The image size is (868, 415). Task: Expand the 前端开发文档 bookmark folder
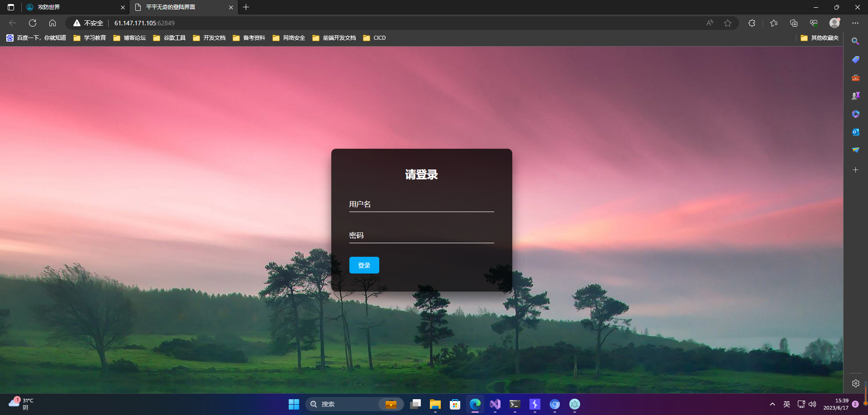[334, 38]
